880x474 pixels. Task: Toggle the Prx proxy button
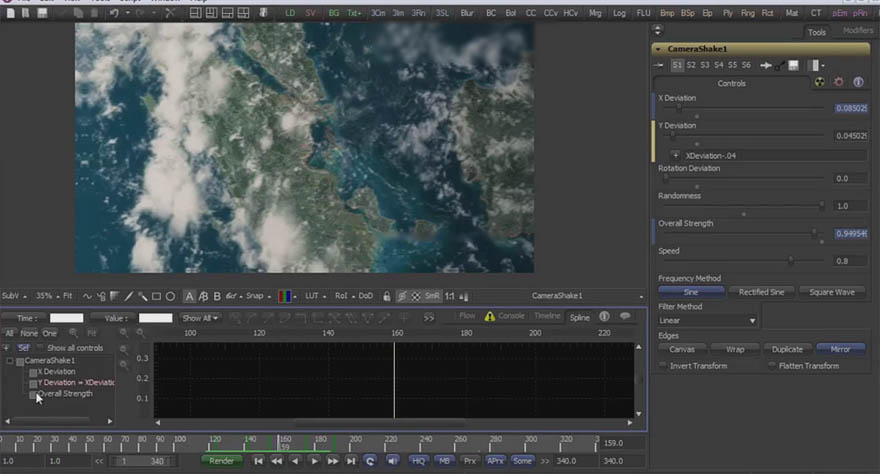[x=470, y=461]
